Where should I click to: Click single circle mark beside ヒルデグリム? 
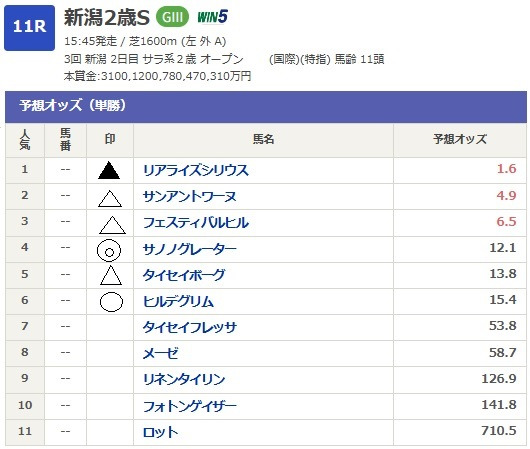[111, 302]
